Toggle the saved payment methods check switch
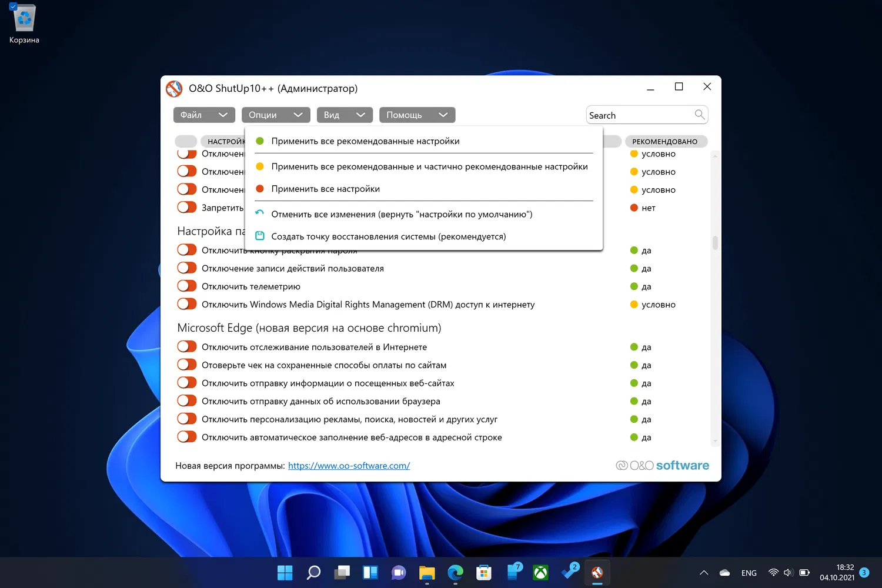This screenshot has height=588, width=882. tap(187, 365)
